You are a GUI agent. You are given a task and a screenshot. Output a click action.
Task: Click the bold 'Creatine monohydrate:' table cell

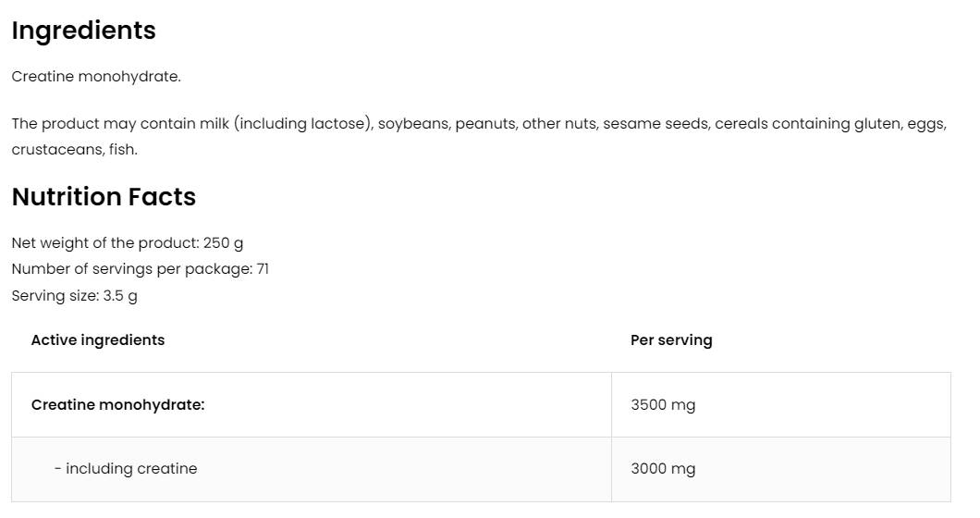117,405
